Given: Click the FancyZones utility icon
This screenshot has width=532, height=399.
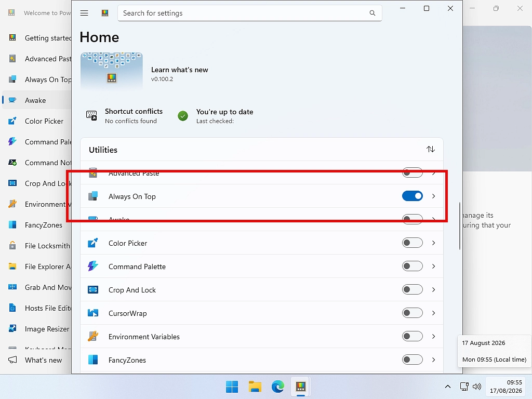Looking at the screenshot, I should point(93,360).
